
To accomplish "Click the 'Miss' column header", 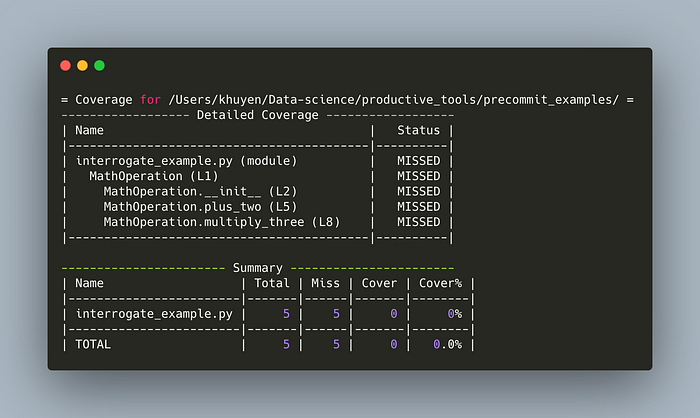I will pos(325,283).
